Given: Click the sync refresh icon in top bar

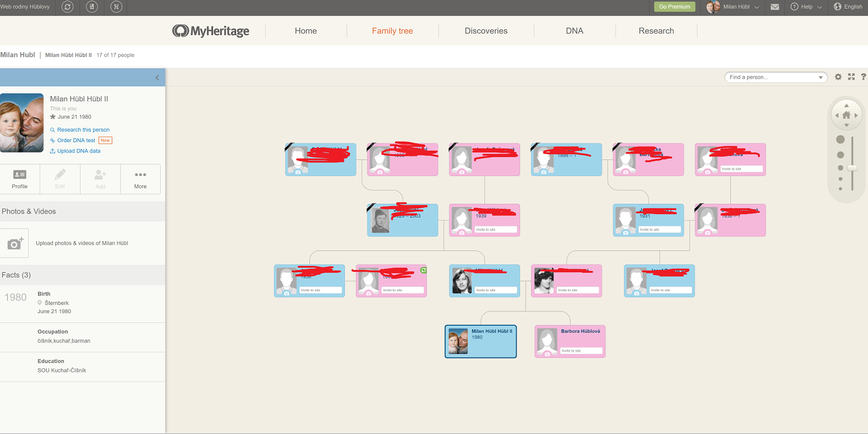Looking at the screenshot, I should tap(68, 7).
